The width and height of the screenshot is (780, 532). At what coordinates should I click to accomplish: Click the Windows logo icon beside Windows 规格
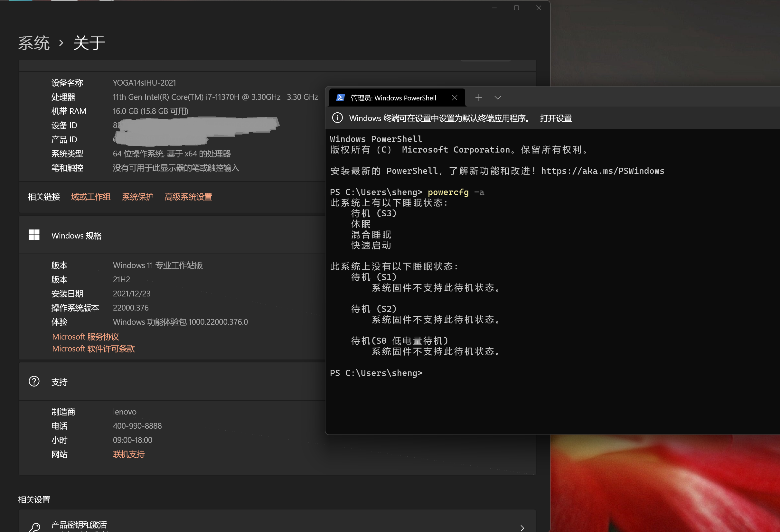click(x=34, y=235)
